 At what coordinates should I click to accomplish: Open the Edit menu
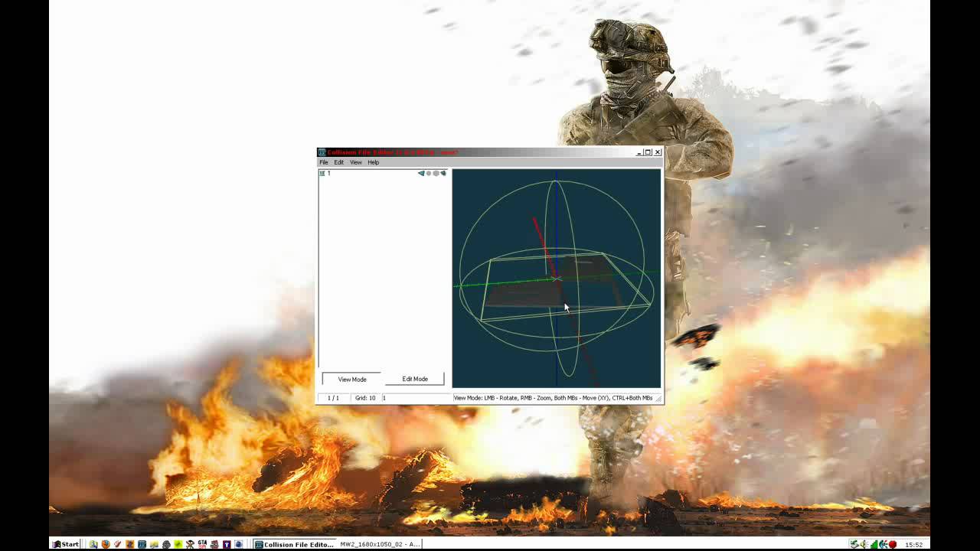pyautogui.click(x=338, y=162)
